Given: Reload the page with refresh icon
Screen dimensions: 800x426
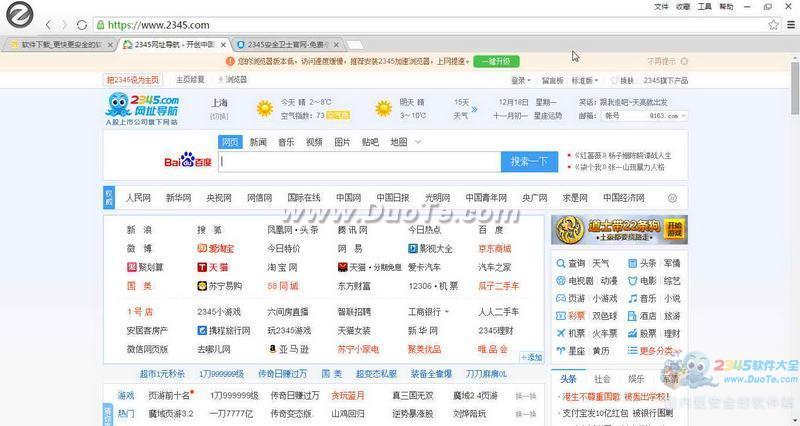Looking at the screenshot, I should pos(82,24).
